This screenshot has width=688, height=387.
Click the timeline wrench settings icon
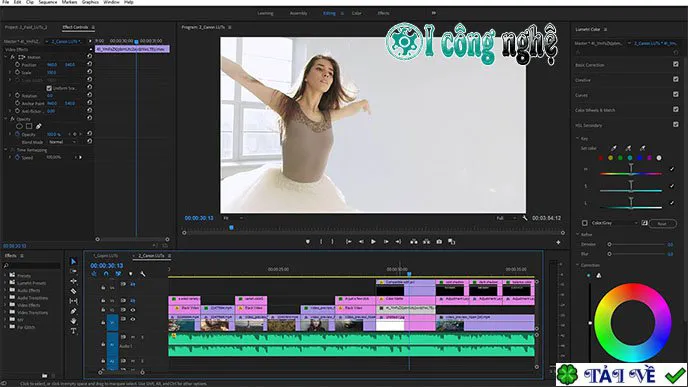click(143, 274)
